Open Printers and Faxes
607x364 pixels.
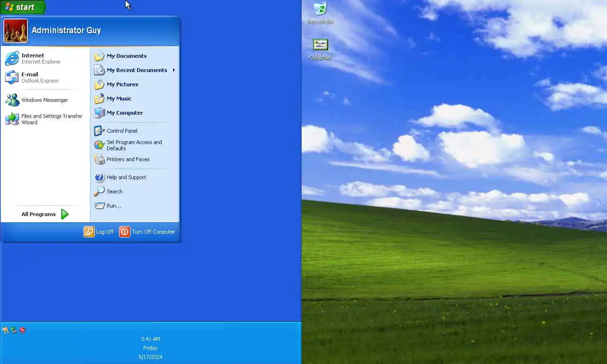(x=136, y=159)
